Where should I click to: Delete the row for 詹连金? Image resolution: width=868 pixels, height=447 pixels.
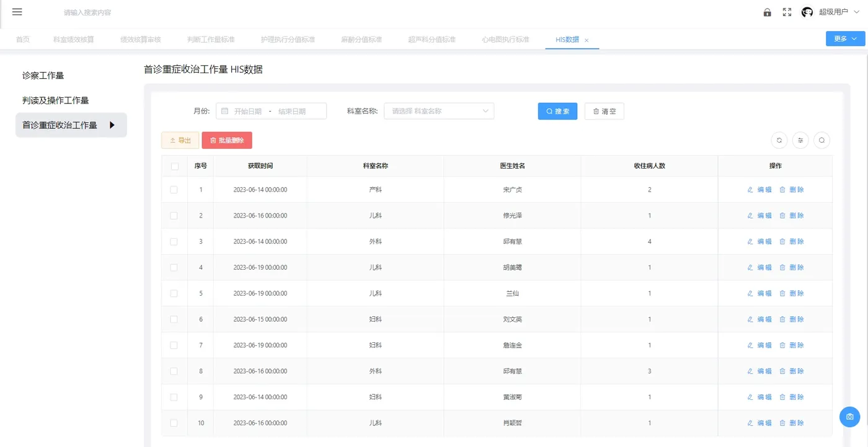(792, 345)
